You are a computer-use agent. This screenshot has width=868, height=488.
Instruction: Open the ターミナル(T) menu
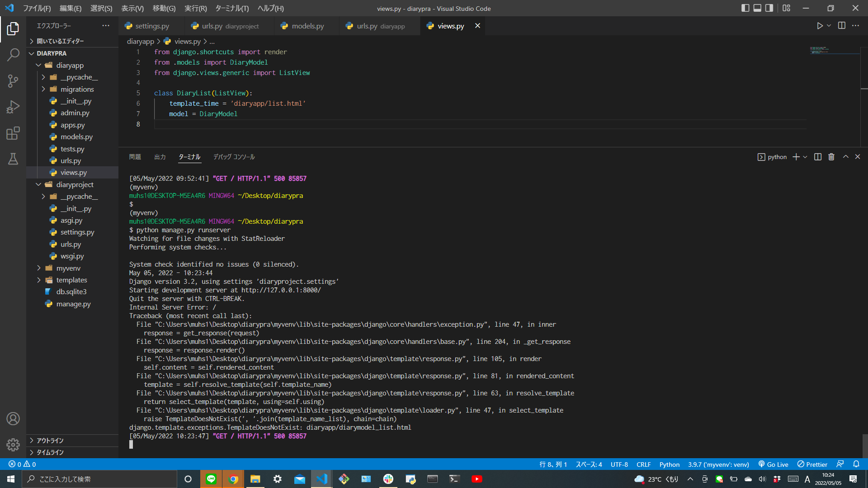tap(232, 8)
